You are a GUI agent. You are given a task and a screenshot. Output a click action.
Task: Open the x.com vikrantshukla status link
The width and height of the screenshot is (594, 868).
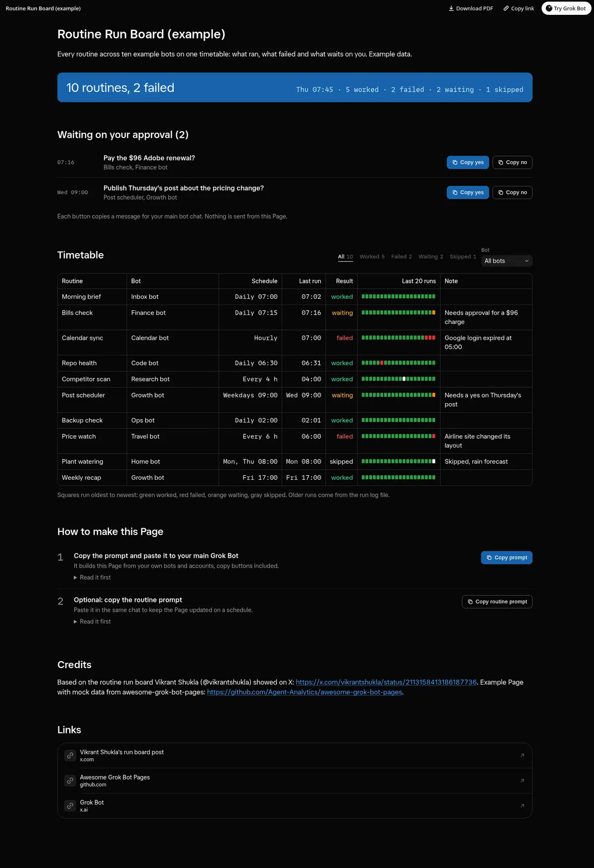tap(386, 682)
